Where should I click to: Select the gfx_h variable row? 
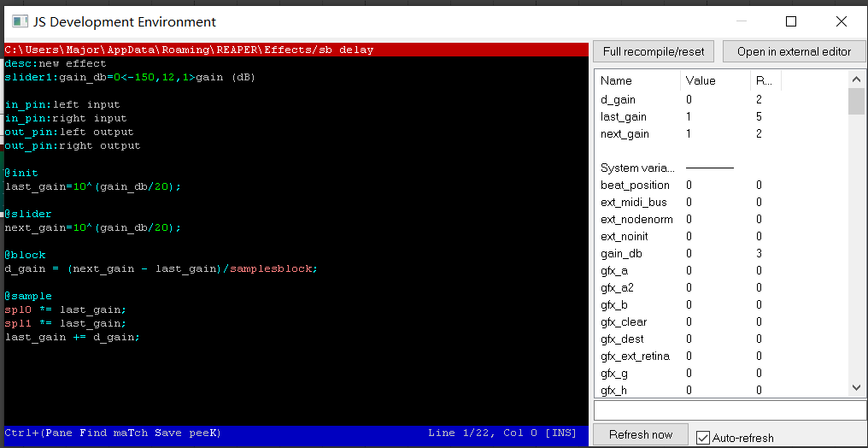click(721, 391)
